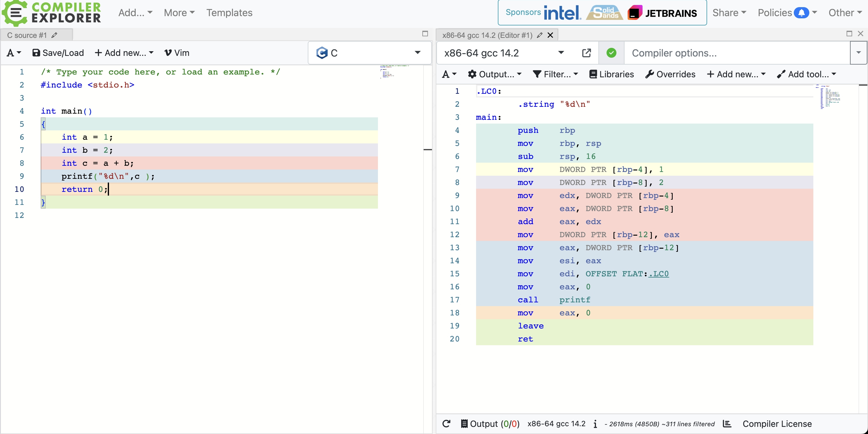
Task: Expand the Filter... options dropdown
Action: (x=555, y=74)
